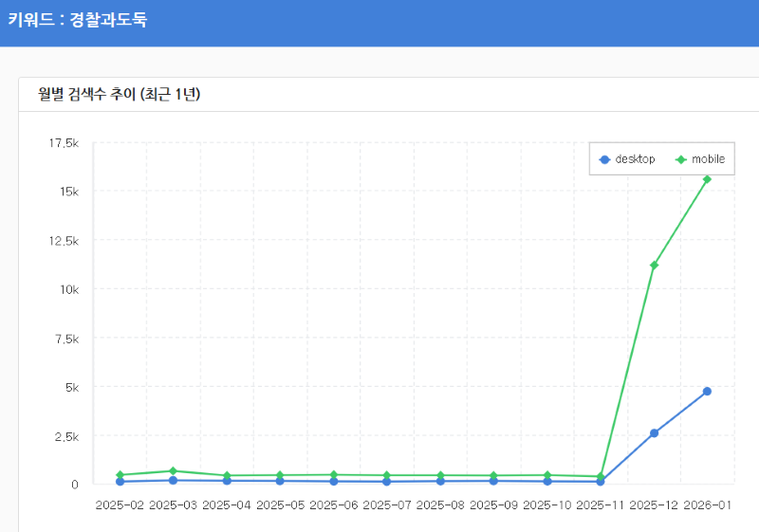This screenshot has width=759, height=532.
Task: Click the mobile diamond marker at 2025-06
Action: 333,475
